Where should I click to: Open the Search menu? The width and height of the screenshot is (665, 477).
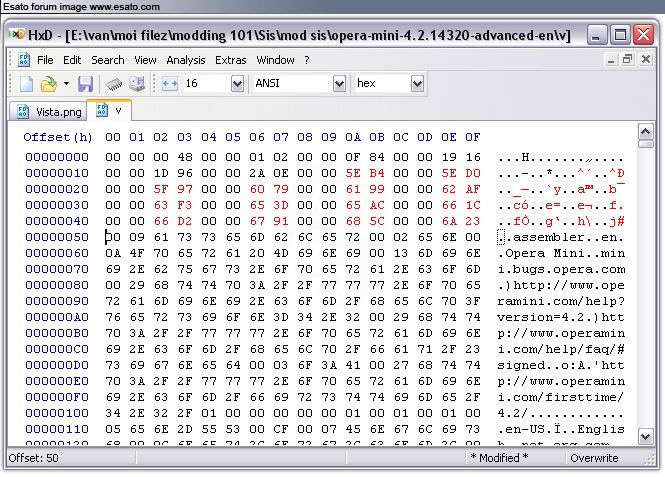pos(108,60)
